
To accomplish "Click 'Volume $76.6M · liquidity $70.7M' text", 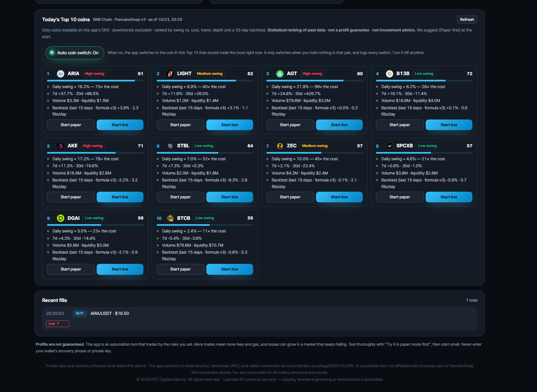I will click(192, 245).
